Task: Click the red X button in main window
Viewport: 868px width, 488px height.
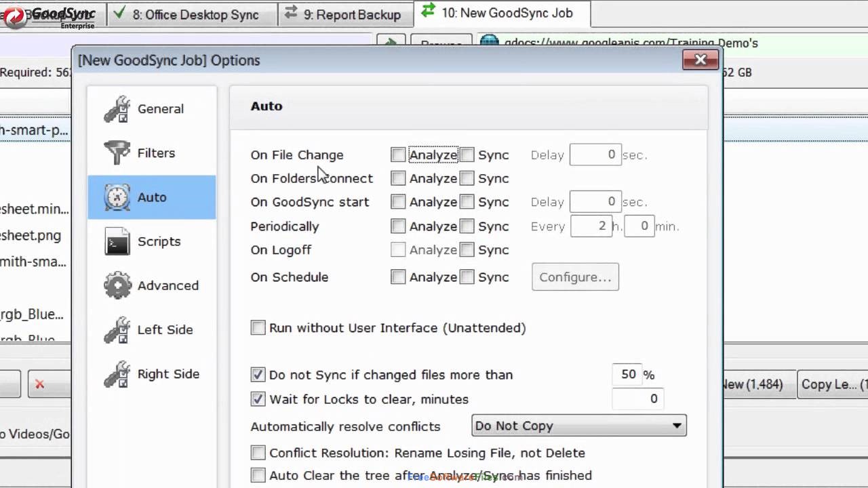Action: tap(39, 384)
